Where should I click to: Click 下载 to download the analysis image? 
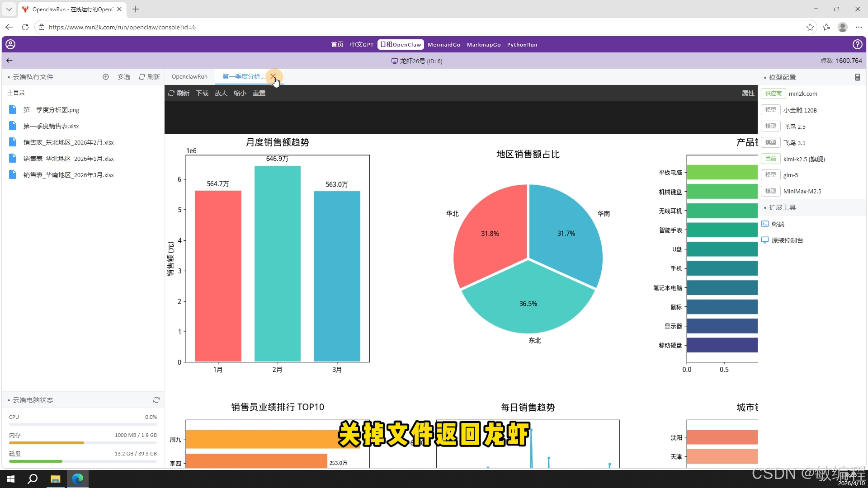pyautogui.click(x=202, y=93)
